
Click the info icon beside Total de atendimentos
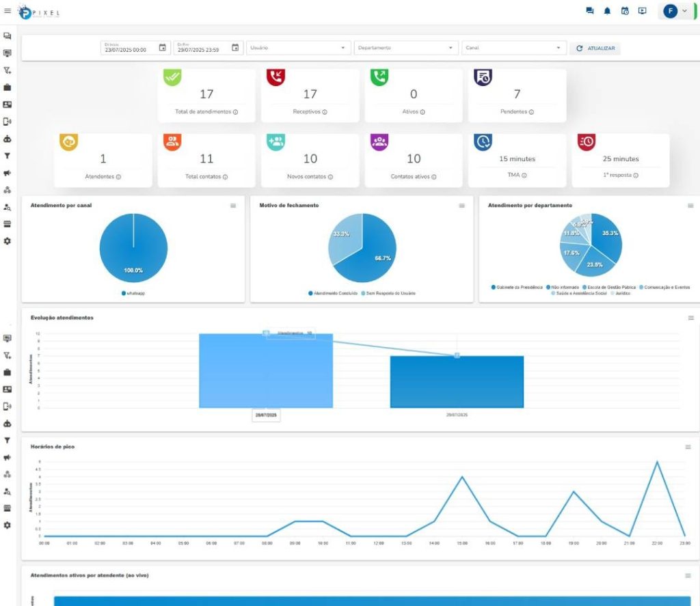(x=235, y=112)
